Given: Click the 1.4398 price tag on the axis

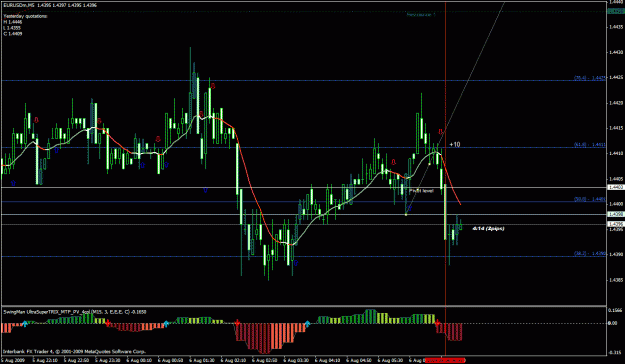Looking at the screenshot, I should point(616,214).
